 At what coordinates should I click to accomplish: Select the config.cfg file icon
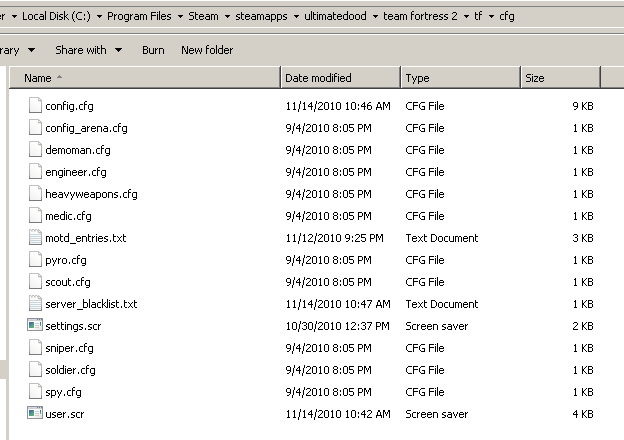(x=35, y=105)
